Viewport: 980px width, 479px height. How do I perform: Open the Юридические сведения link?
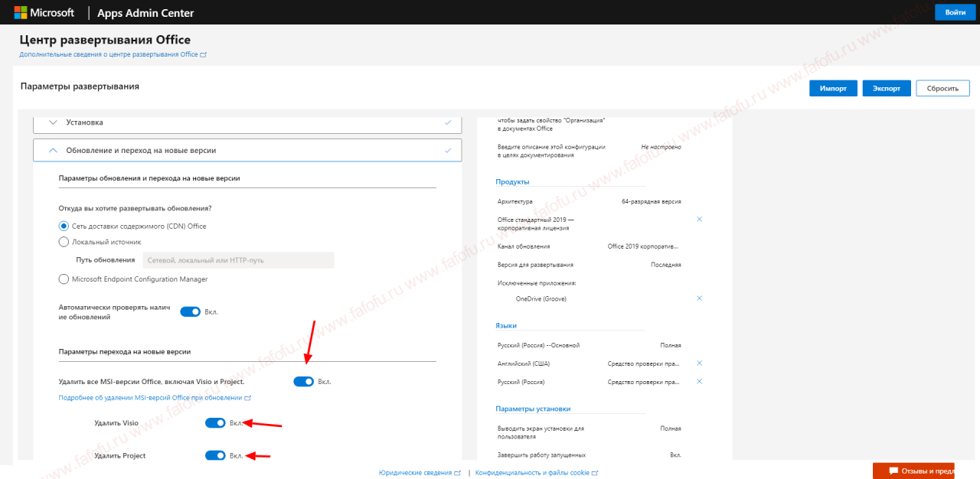click(x=420, y=473)
